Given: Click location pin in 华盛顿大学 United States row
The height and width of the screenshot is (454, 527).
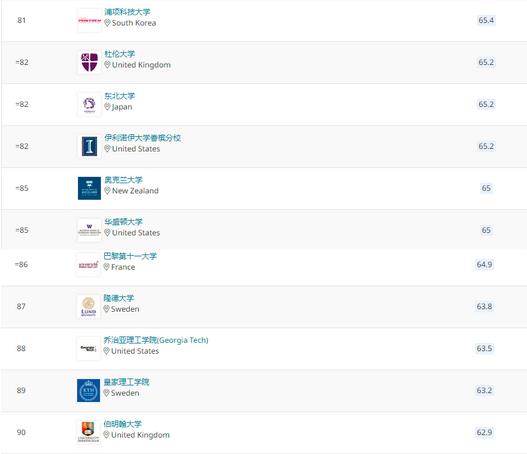Looking at the screenshot, I should [107, 233].
